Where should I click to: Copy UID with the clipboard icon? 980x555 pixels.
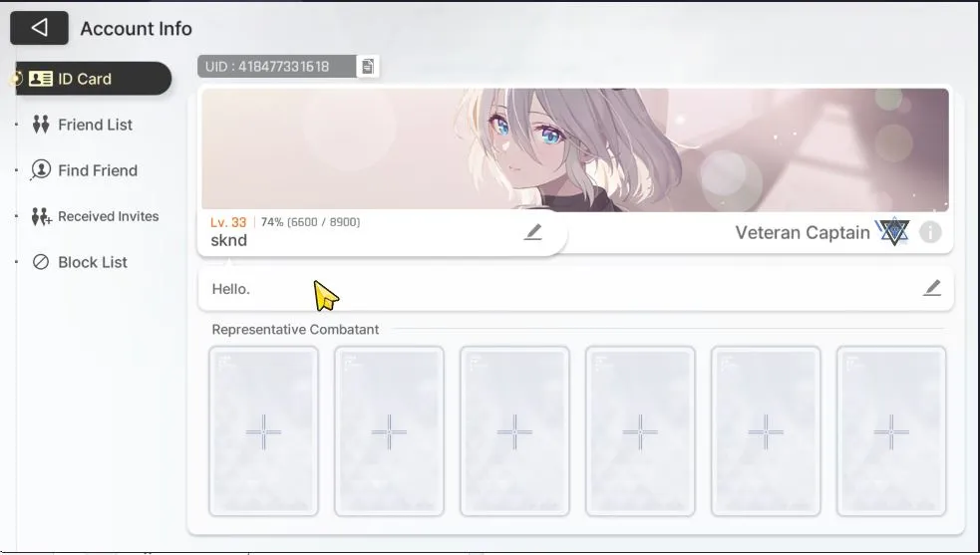pos(368,66)
